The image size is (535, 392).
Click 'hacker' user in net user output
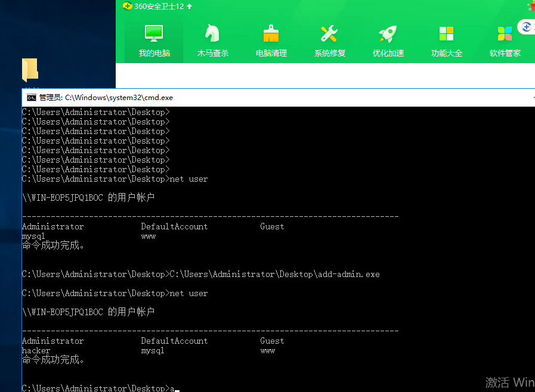(x=36, y=350)
